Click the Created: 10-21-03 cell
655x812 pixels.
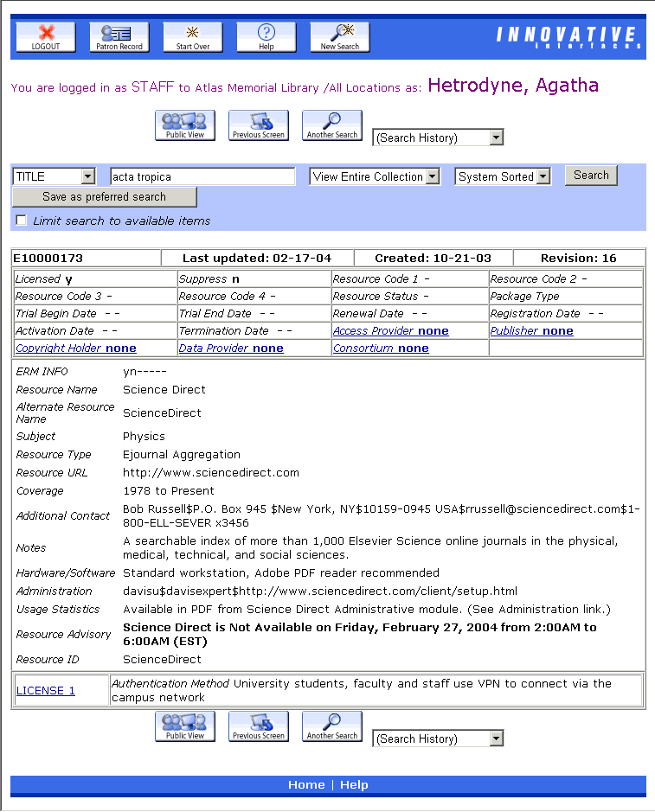[x=433, y=258]
